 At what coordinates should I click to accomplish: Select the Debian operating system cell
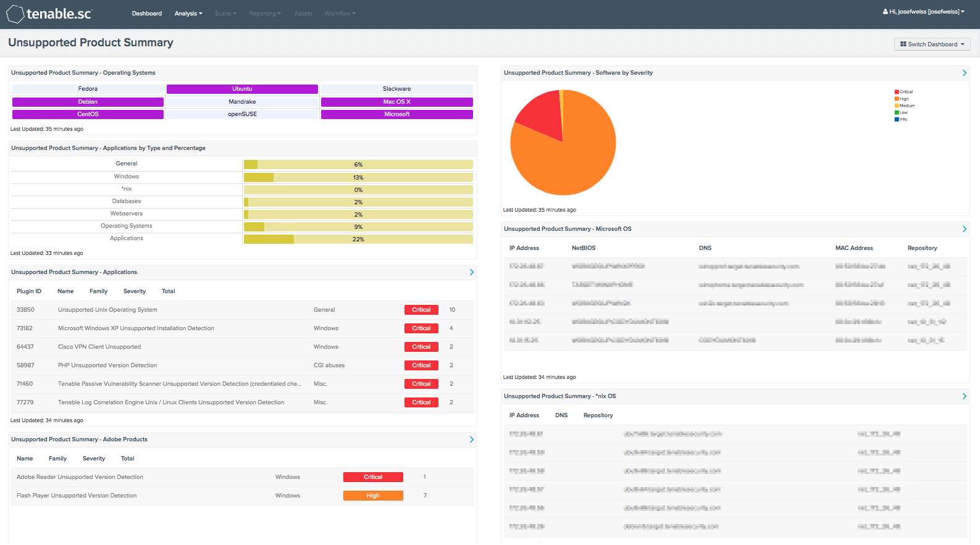pyautogui.click(x=88, y=102)
